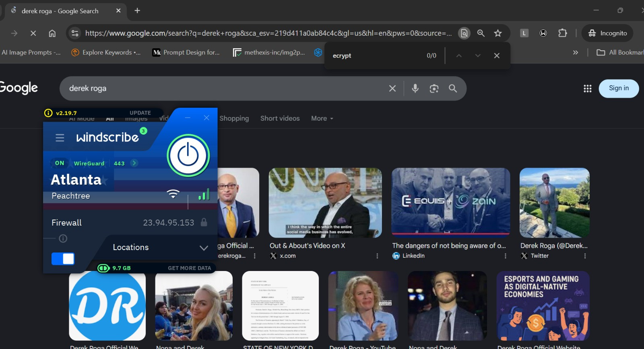
Task: Stop page loading in the browser
Action: (x=33, y=33)
